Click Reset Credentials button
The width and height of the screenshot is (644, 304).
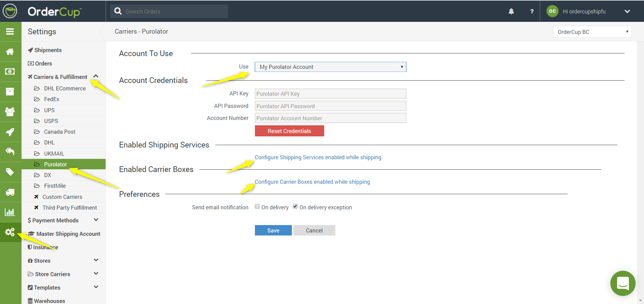[289, 131]
